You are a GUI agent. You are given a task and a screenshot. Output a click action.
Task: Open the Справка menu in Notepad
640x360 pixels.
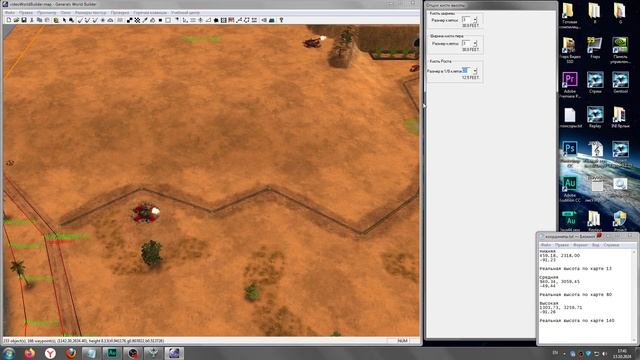611,245
